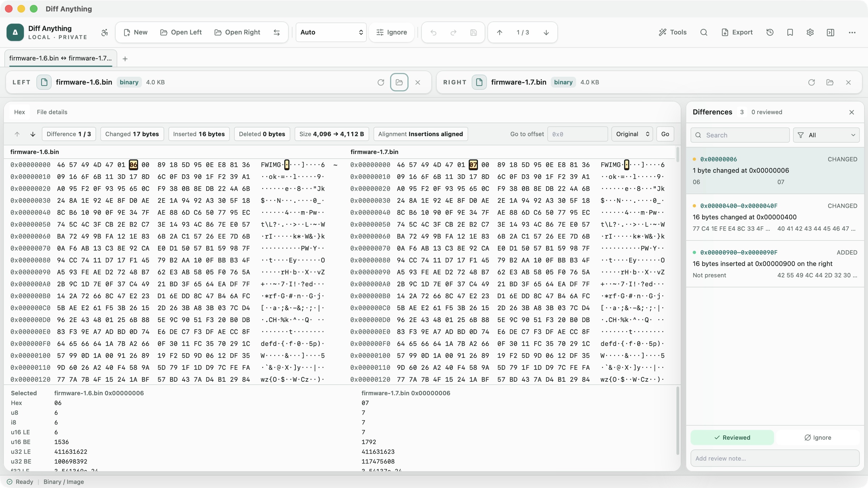Go to previous difference in toolbar
Viewport: 868px width, 488px height.
pyautogui.click(x=499, y=33)
